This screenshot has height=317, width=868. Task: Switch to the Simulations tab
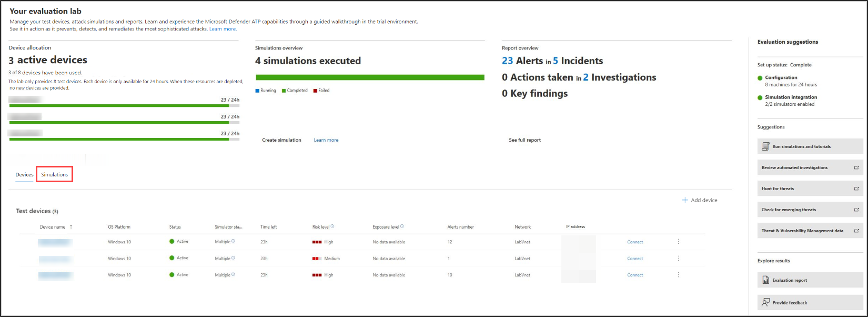point(54,174)
